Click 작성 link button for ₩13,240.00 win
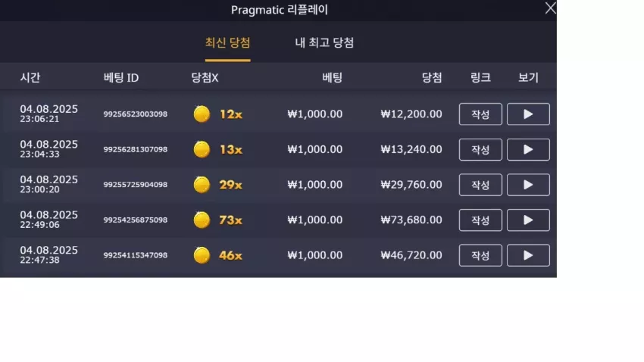The height and width of the screenshot is (362, 644). [480, 149]
